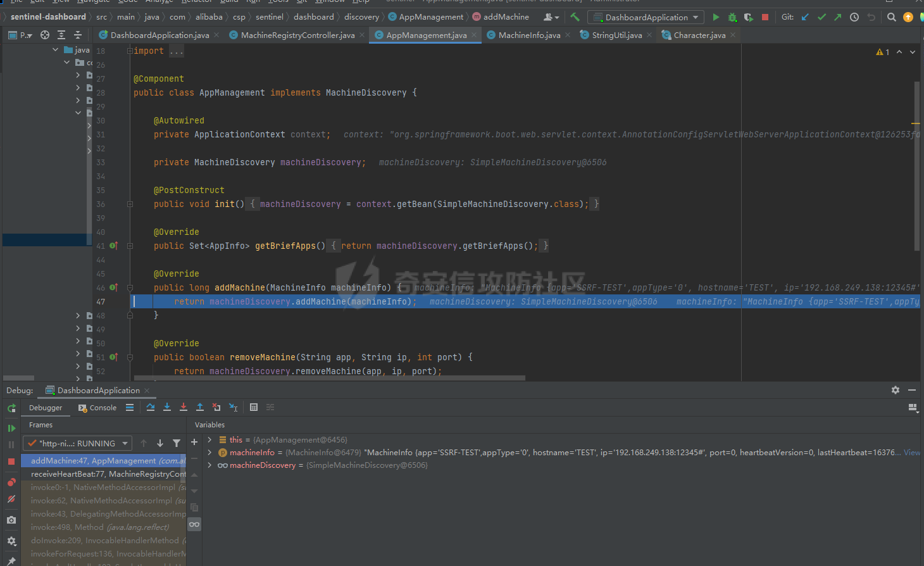Expand machineDiscovery variable node
The image size is (924, 566).
pyautogui.click(x=209, y=465)
